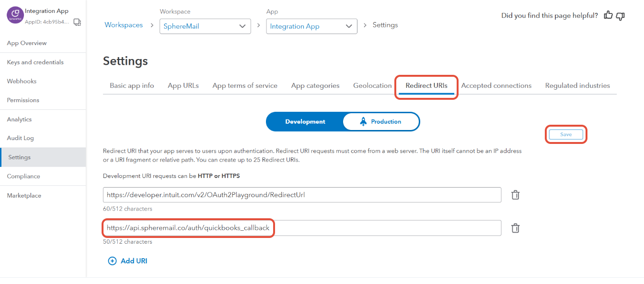Open the App URLs tab
Image resolution: width=644 pixels, height=284 pixels.
point(183,85)
